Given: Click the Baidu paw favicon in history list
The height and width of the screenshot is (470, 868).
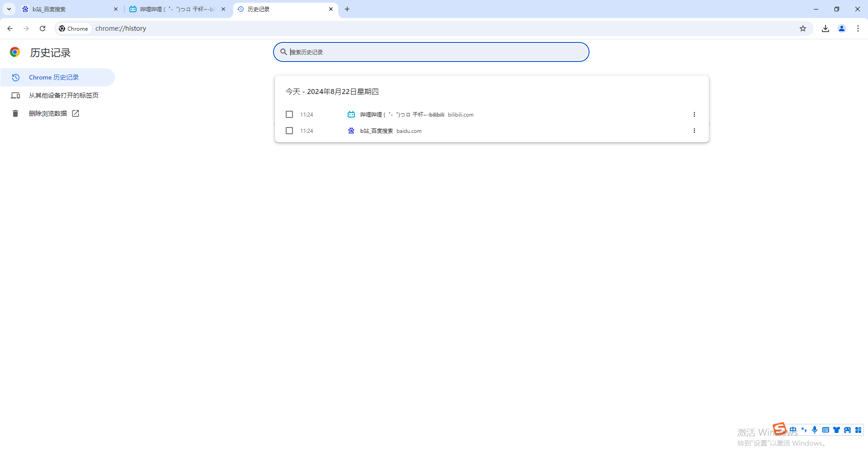Looking at the screenshot, I should 351,131.
